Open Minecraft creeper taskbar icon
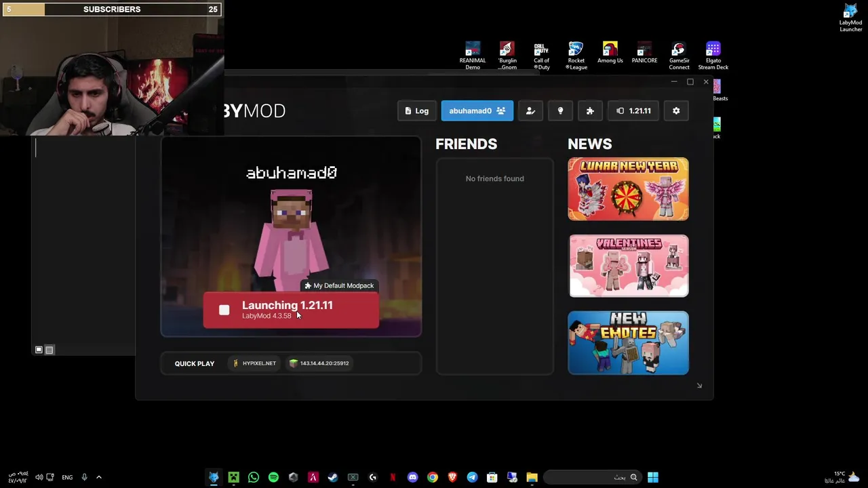The image size is (868, 488). pyautogui.click(x=233, y=477)
